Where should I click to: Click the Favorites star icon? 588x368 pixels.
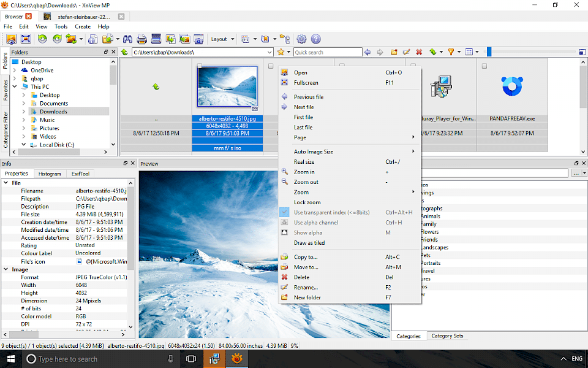click(x=281, y=52)
